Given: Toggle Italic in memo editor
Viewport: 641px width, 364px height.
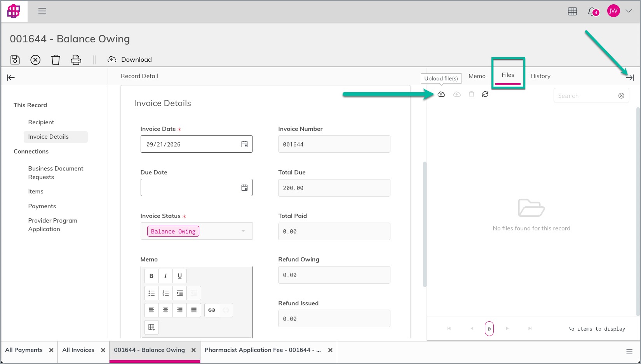Looking at the screenshot, I should click(x=165, y=276).
